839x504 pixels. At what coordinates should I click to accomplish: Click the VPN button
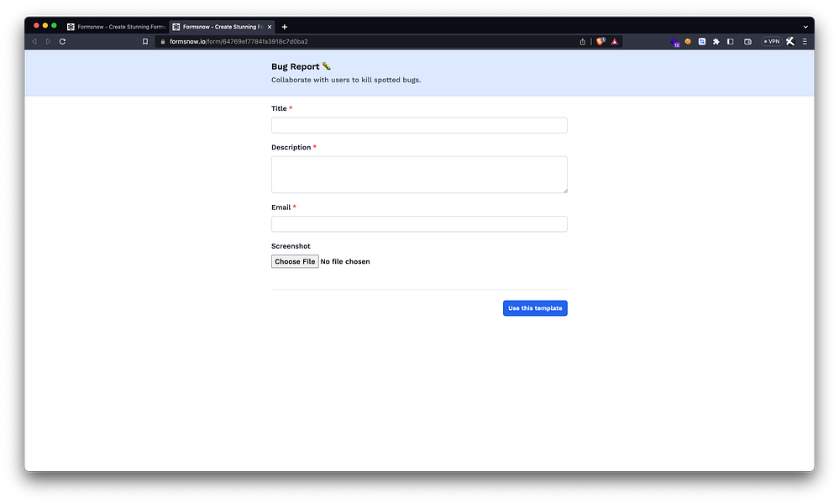772,41
